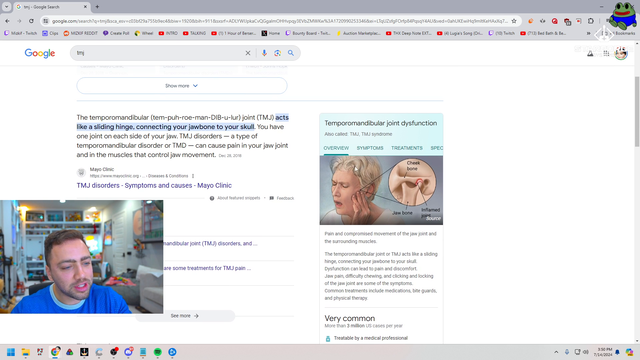This screenshot has height=360, width=640.
Task: Clear the search box with X icon
Action: (x=248, y=53)
